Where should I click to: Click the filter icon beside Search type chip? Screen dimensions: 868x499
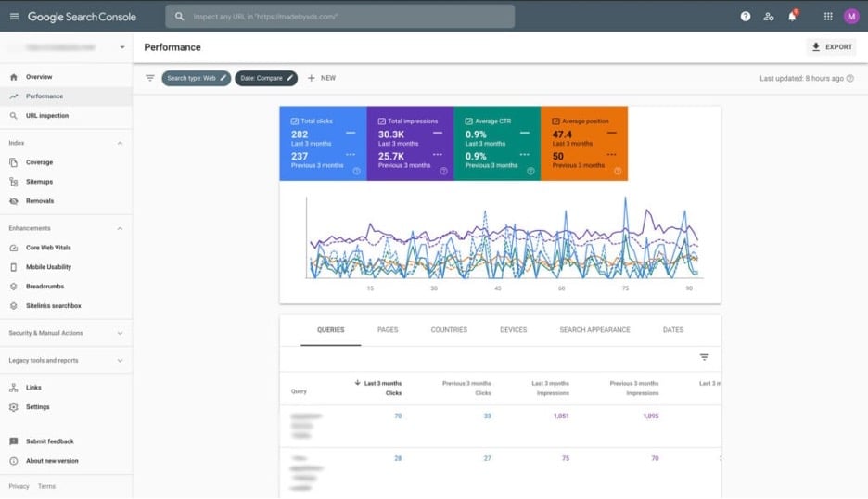(150, 78)
